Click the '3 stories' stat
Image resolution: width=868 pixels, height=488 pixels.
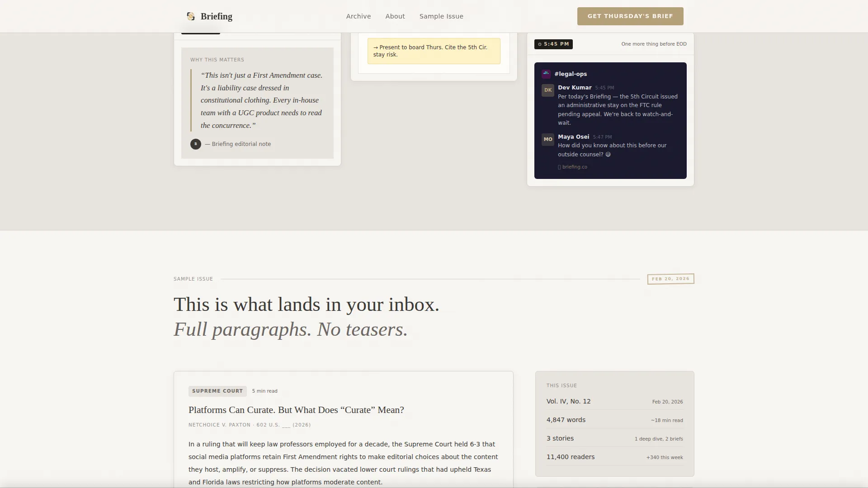(560, 438)
